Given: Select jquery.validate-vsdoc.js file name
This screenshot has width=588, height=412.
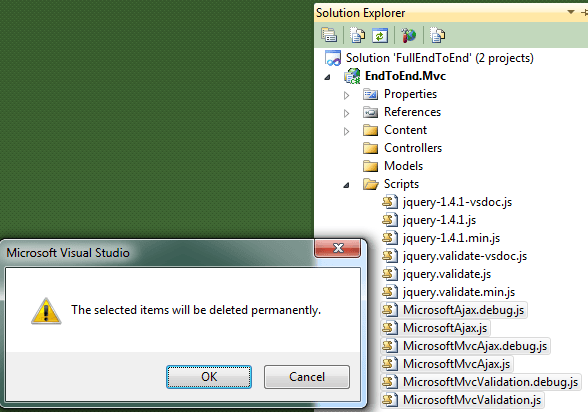Looking at the screenshot, I should (x=465, y=256).
